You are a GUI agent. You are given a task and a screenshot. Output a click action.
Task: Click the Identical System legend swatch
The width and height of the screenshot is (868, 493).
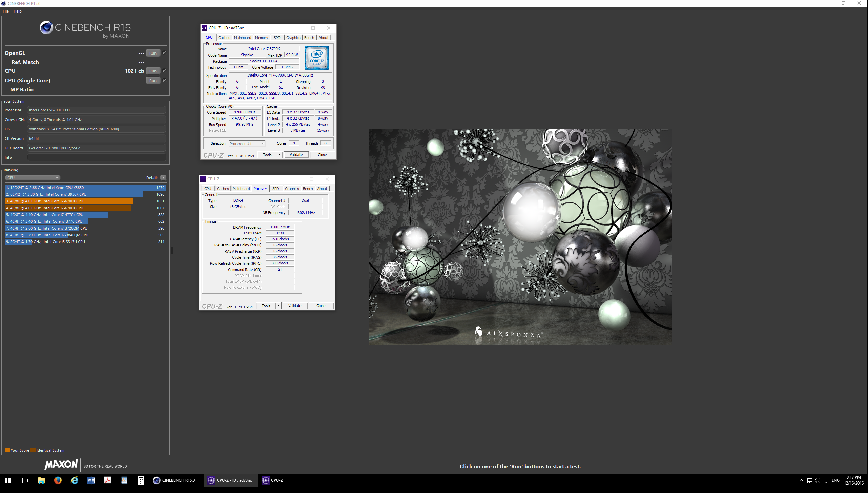point(33,450)
